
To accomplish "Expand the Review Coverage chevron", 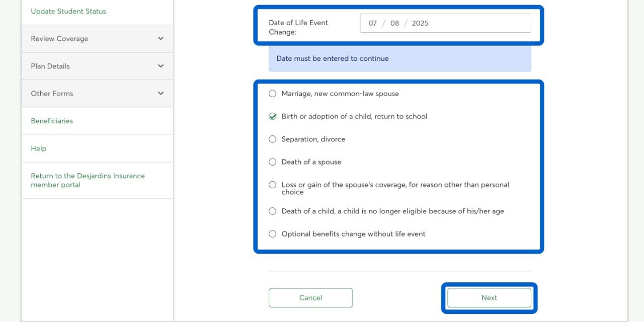I will [x=160, y=39].
